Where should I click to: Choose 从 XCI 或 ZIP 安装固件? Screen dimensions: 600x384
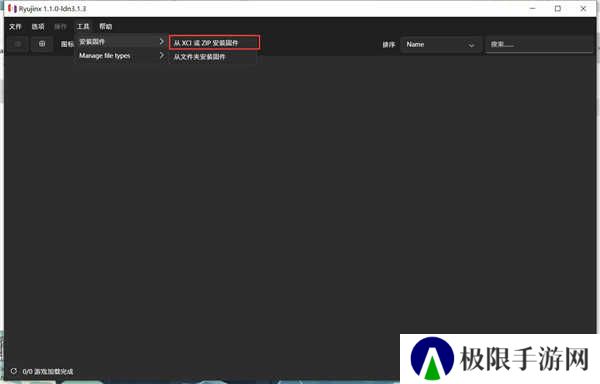coord(214,43)
